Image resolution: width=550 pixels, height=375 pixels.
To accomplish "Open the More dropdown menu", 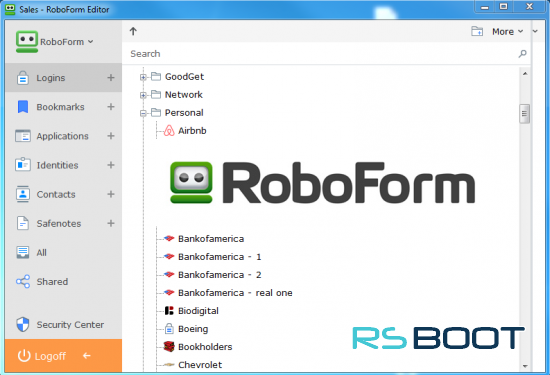I will 508,32.
